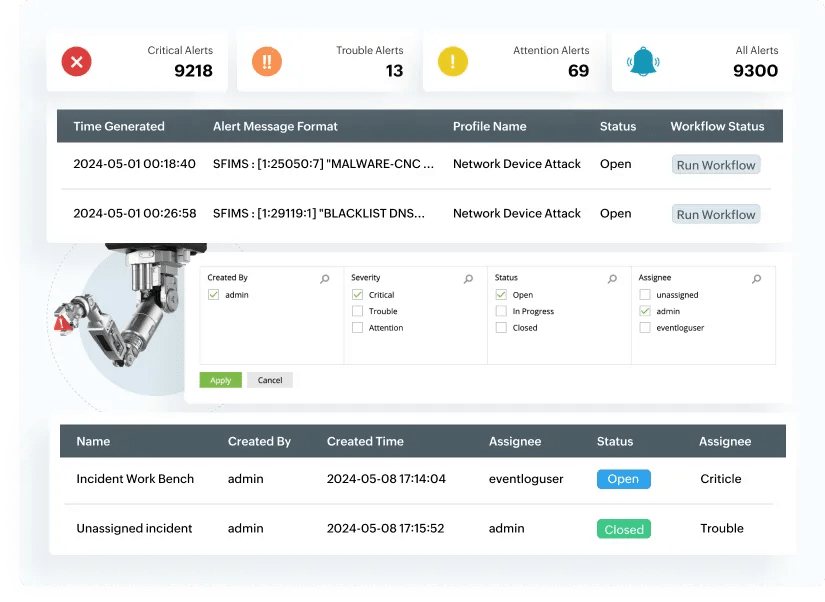
Task: Select alert timestamp 2024-05-01 00:18:40
Action: click(x=134, y=164)
